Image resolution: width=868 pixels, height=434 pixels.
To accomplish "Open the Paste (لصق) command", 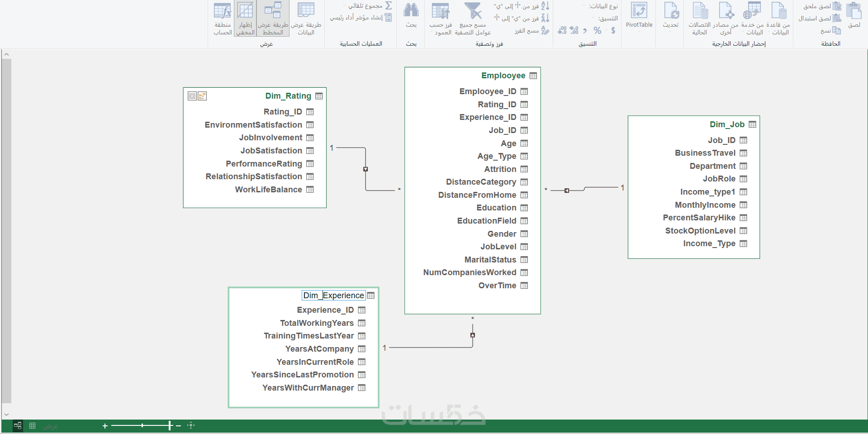I will click(x=854, y=16).
